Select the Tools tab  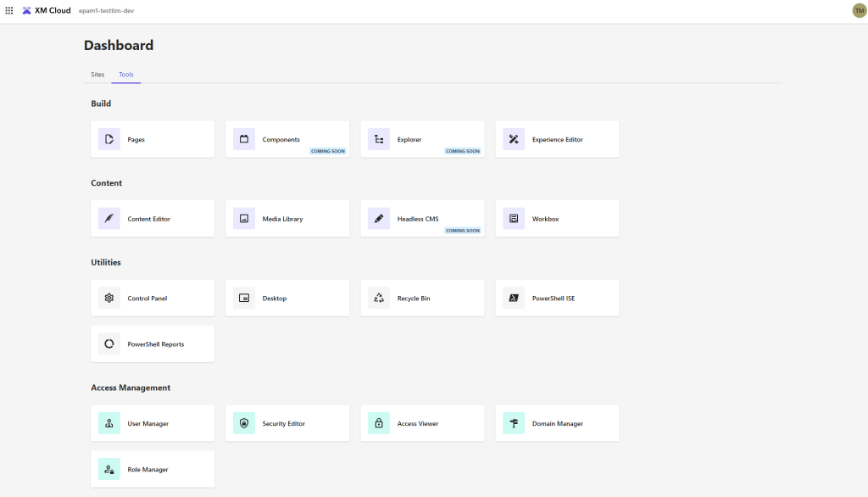coord(125,74)
